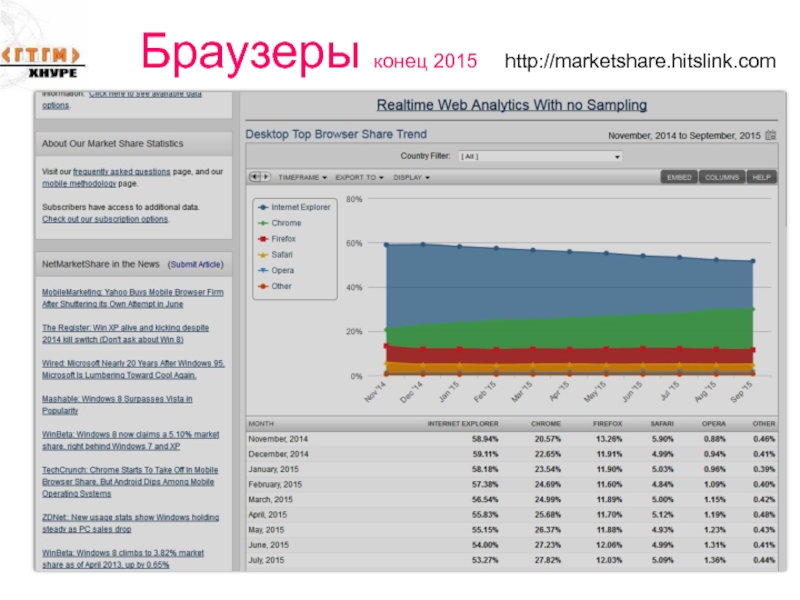Screen dimensions: 800x600
Task: Select the January, 2015 table row
Action: click(512, 469)
